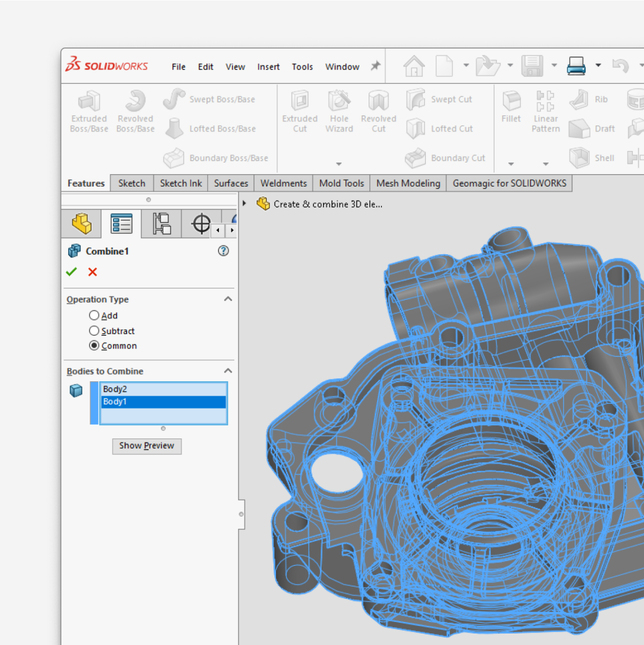Open the File menu
Viewport: 644px width, 645px height.
178,67
